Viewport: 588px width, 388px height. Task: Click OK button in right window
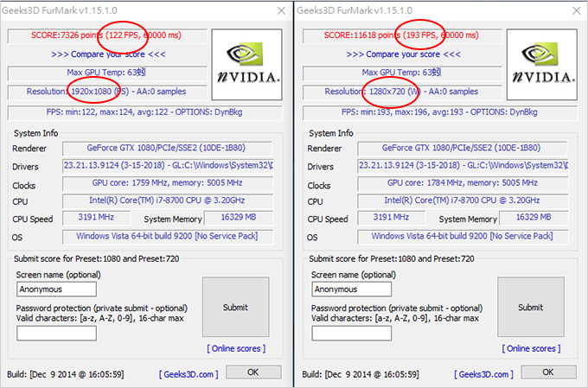click(x=548, y=372)
